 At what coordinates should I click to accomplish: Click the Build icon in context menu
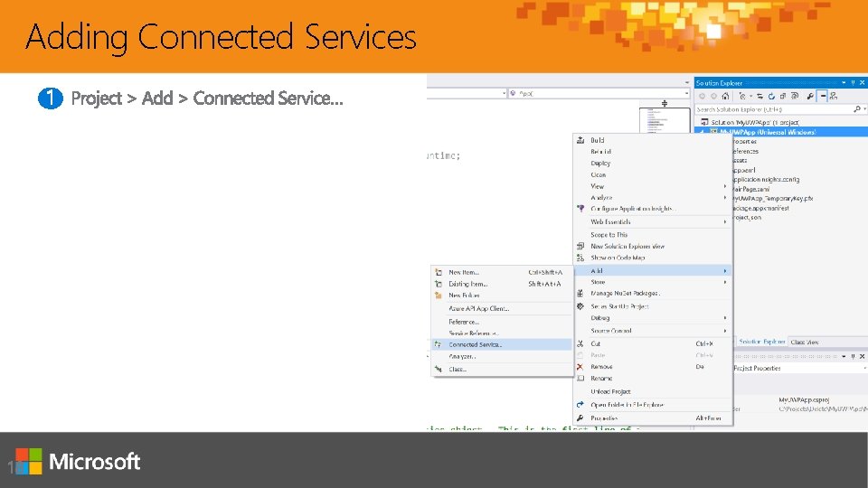pos(580,141)
